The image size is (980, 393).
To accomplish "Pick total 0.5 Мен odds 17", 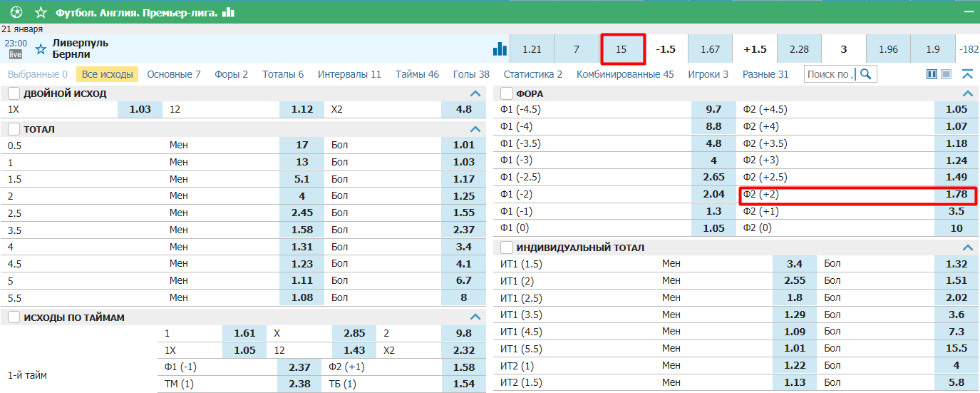I will tap(302, 145).
